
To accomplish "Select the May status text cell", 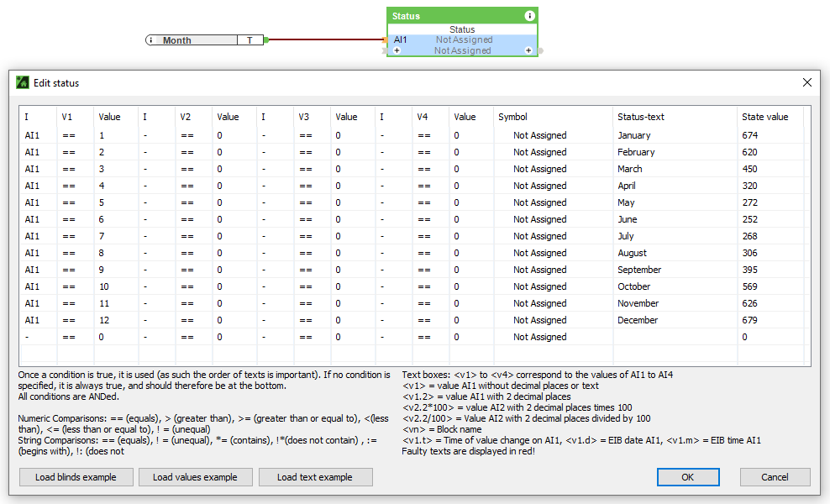I will click(675, 202).
